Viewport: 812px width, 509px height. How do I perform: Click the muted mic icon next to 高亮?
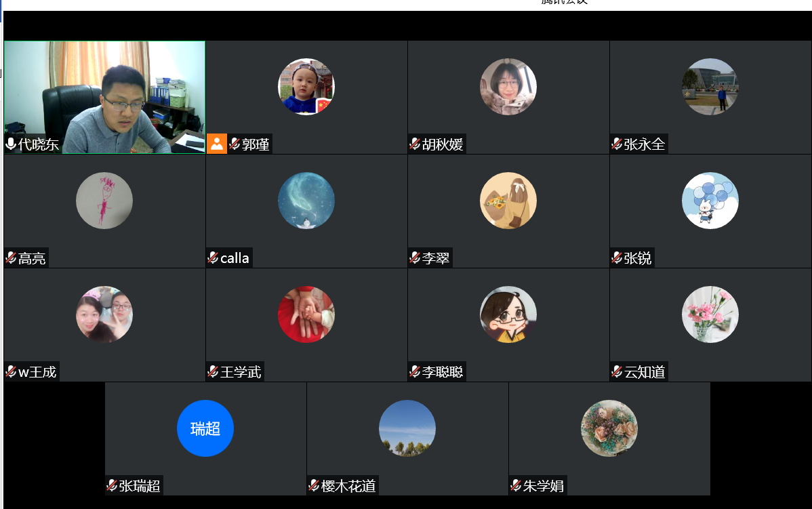point(11,258)
